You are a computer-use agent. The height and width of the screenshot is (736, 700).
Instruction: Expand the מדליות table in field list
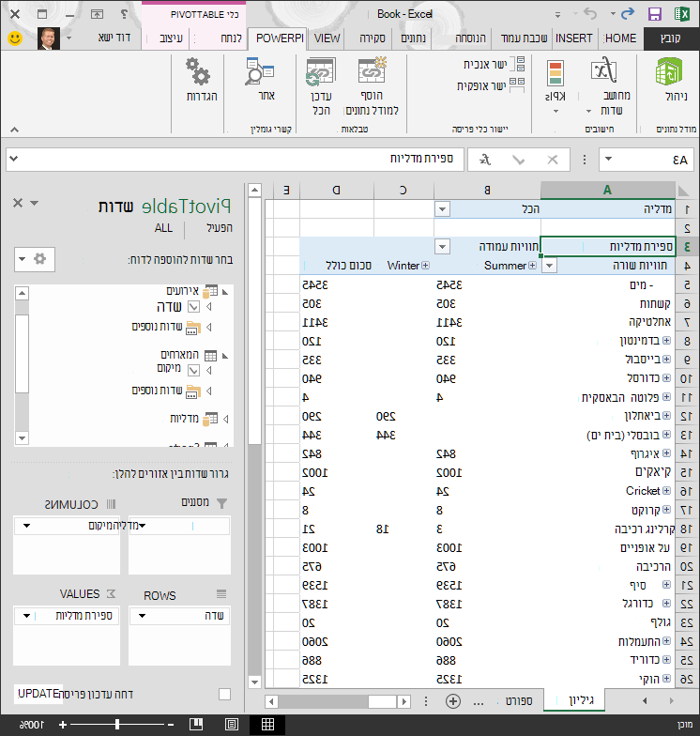(225, 419)
